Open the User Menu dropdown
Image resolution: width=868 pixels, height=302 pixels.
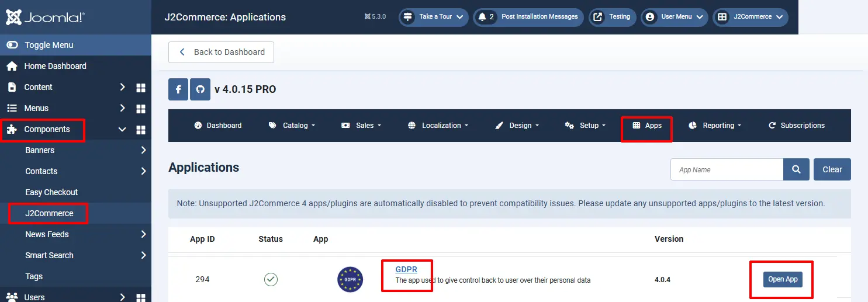tap(675, 17)
